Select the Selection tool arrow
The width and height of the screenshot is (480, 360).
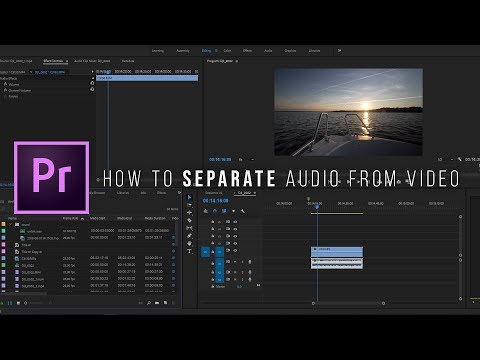point(189,197)
